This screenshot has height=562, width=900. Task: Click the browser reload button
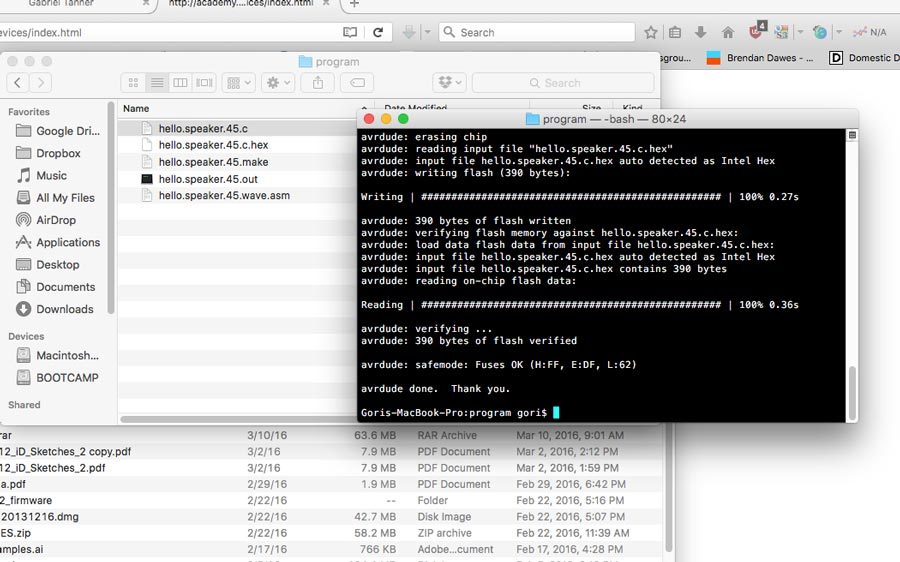point(378,32)
